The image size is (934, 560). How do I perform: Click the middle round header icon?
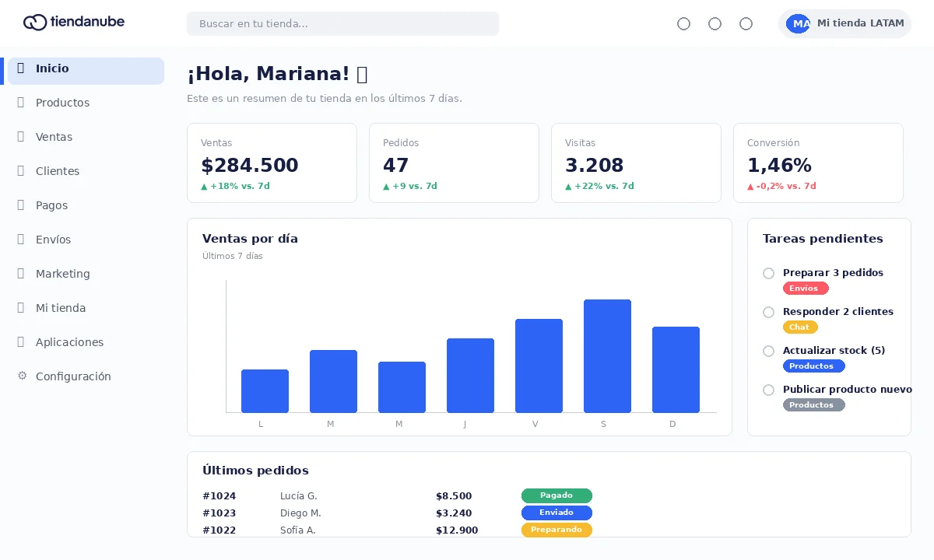(715, 23)
